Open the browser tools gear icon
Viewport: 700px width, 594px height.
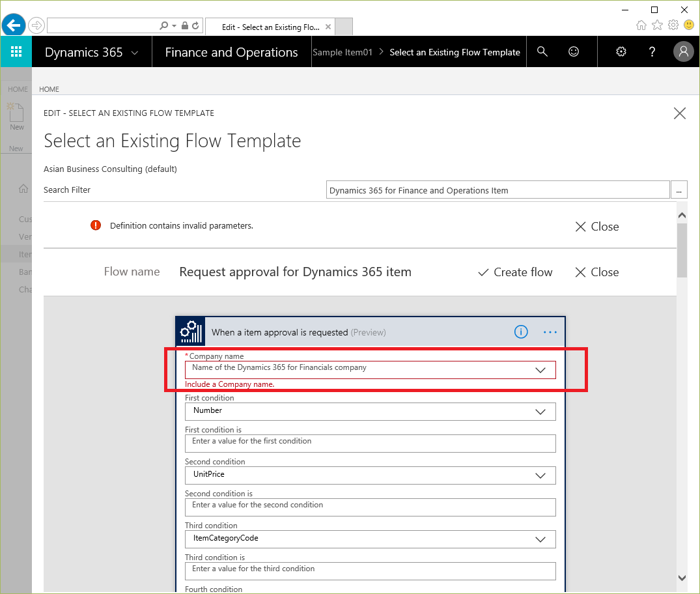pos(673,25)
